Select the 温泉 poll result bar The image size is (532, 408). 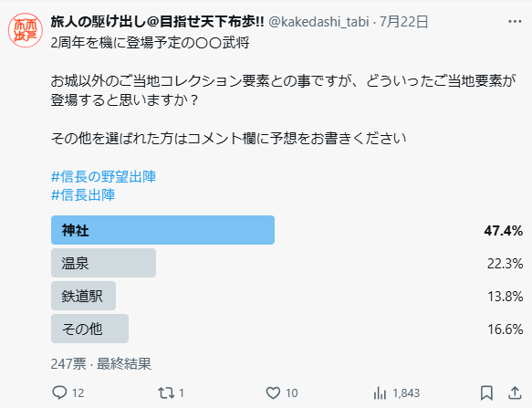(103, 263)
